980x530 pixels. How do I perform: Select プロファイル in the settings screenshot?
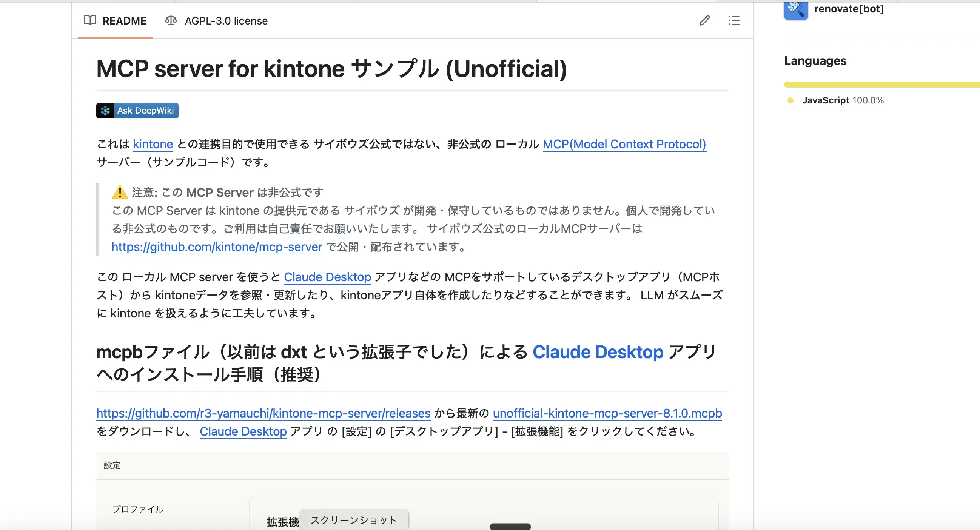[138, 509]
